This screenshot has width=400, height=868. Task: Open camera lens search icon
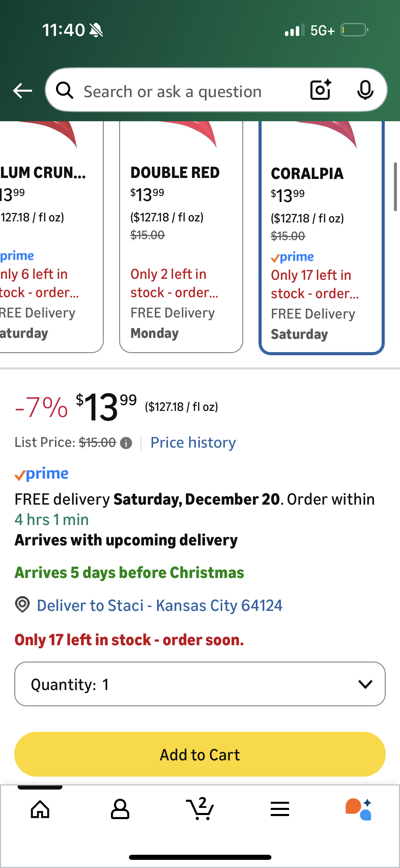coord(320,90)
